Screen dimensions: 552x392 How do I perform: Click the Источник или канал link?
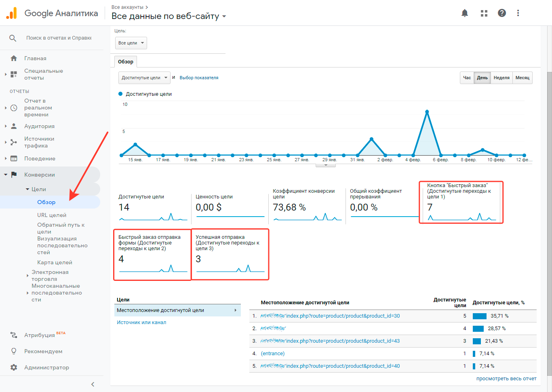[141, 322]
